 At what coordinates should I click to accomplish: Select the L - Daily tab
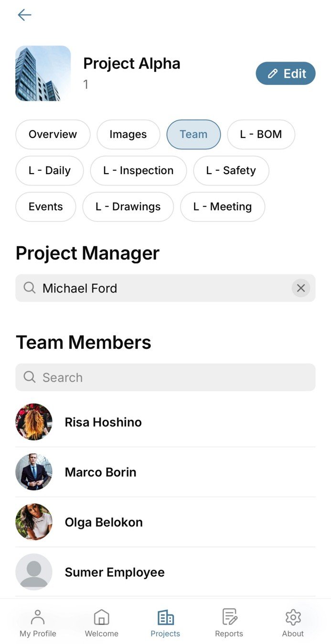pyautogui.click(x=50, y=171)
